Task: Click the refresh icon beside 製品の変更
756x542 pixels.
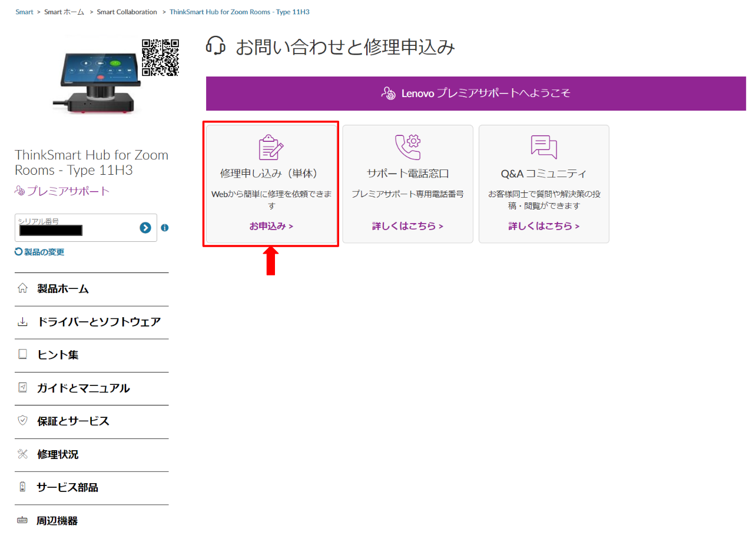Action: pyautogui.click(x=19, y=252)
